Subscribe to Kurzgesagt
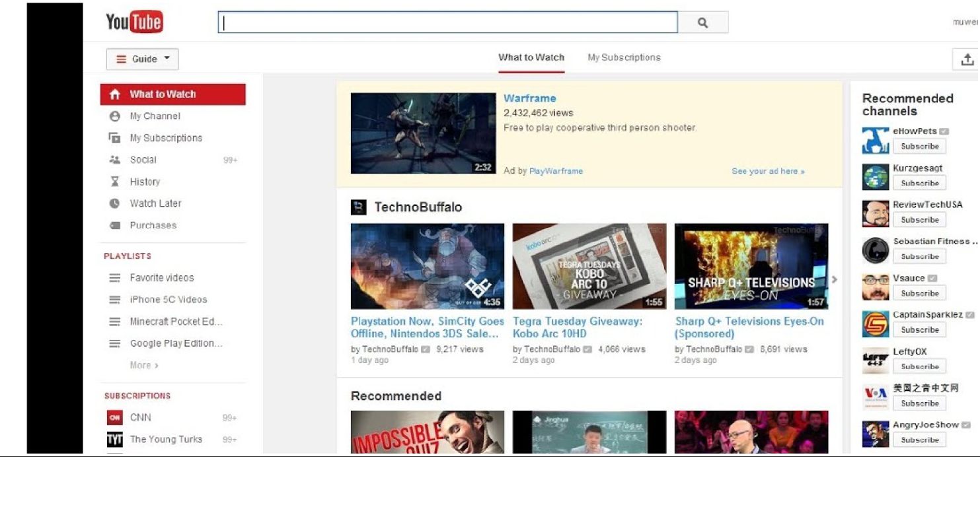 click(x=920, y=184)
